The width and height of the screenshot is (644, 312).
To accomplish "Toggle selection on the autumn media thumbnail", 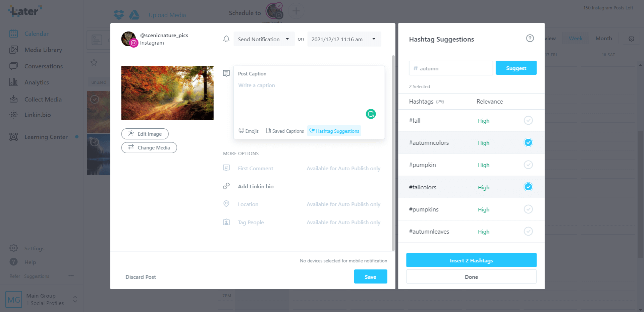I will tap(95, 100).
